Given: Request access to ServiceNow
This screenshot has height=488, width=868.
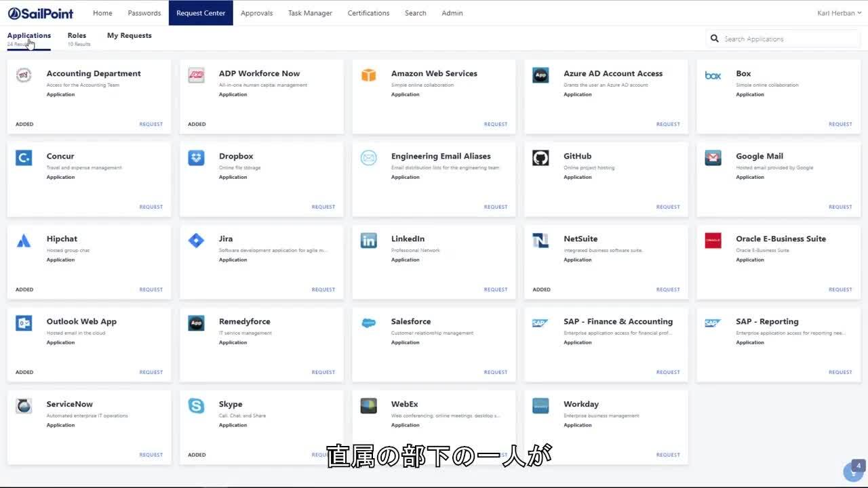Looking at the screenshot, I should 151,455.
